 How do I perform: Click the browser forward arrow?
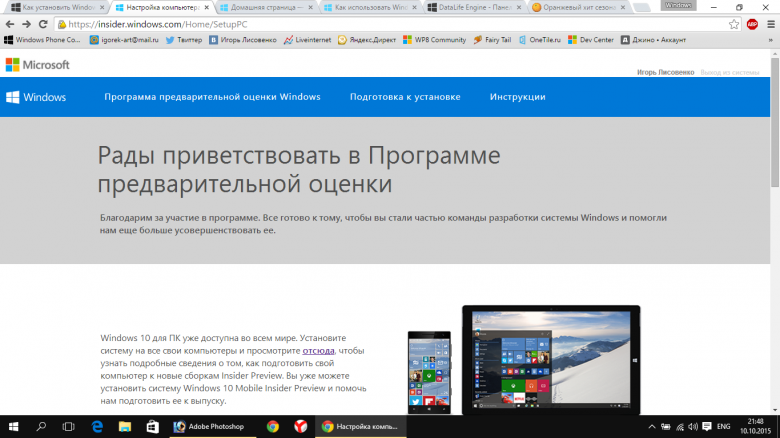click(26, 24)
